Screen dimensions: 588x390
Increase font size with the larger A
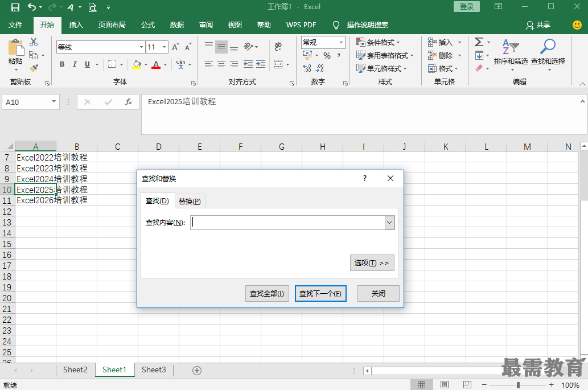click(x=175, y=47)
